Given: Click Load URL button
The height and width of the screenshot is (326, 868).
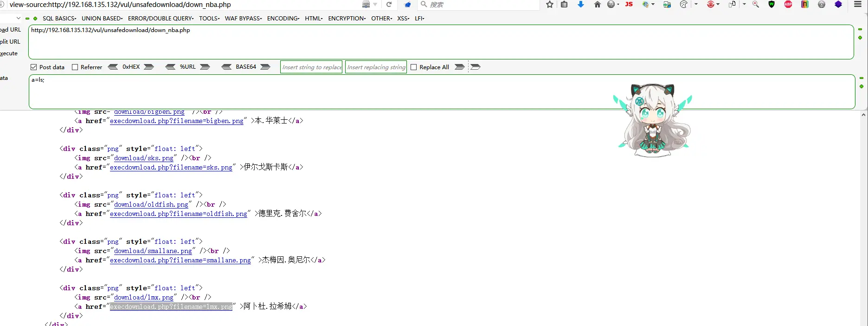Looking at the screenshot, I should point(11,30).
